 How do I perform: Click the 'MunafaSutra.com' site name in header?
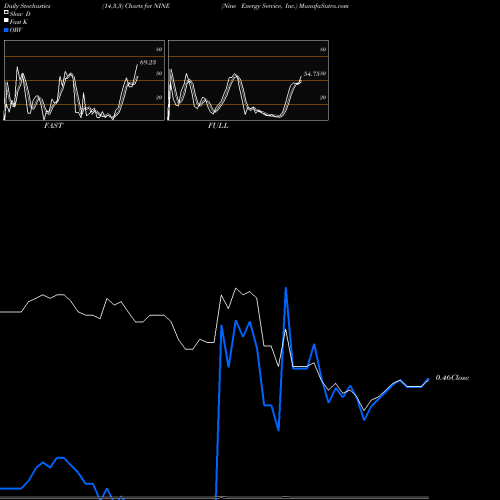(324, 6)
